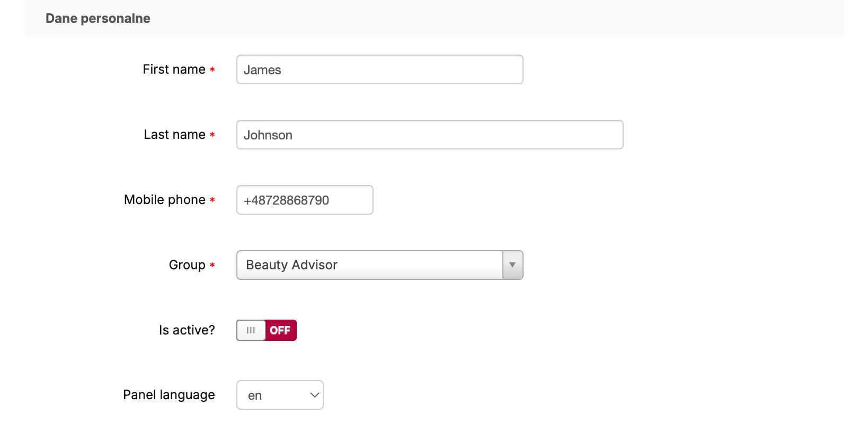Click the Last name field containing Johnson
Viewport: 868px width, 423px height.
click(429, 135)
